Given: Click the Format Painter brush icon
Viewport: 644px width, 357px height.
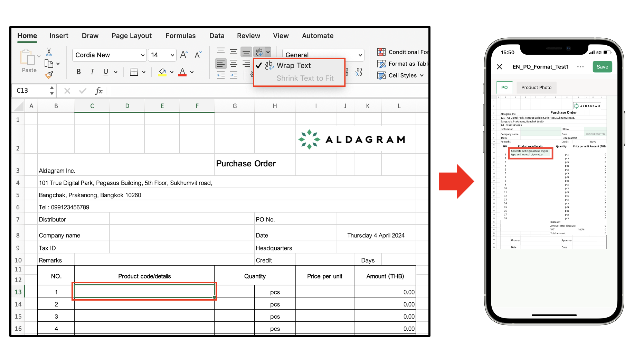Looking at the screenshot, I should [x=49, y=75].
